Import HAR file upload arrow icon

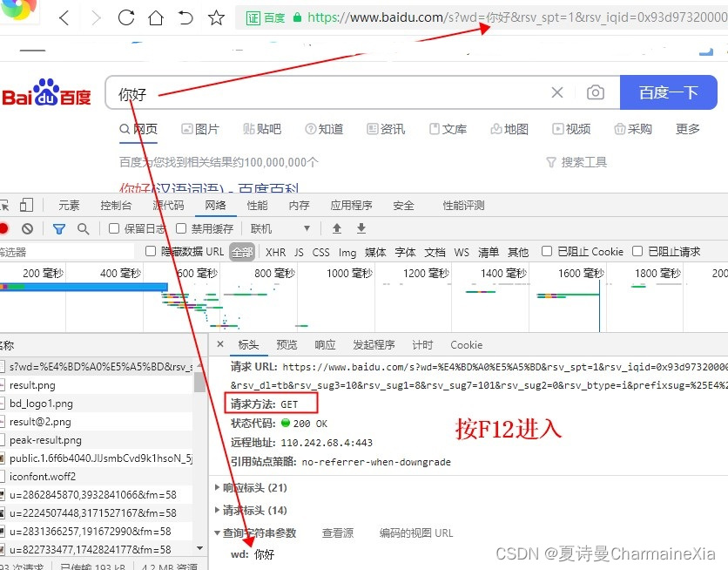[337, 228]
